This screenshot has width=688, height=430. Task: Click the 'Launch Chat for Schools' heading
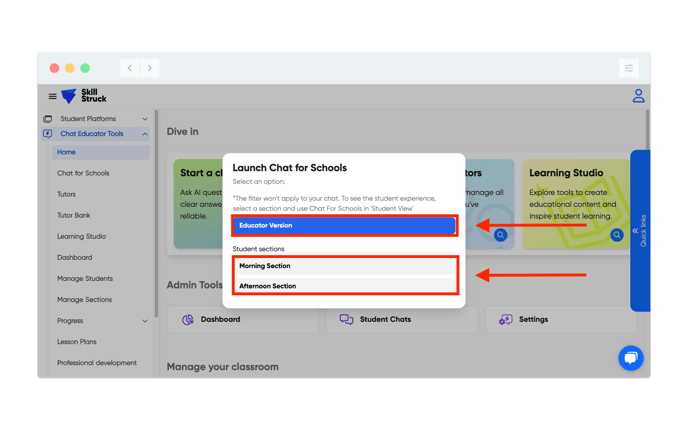coord(290,168)
